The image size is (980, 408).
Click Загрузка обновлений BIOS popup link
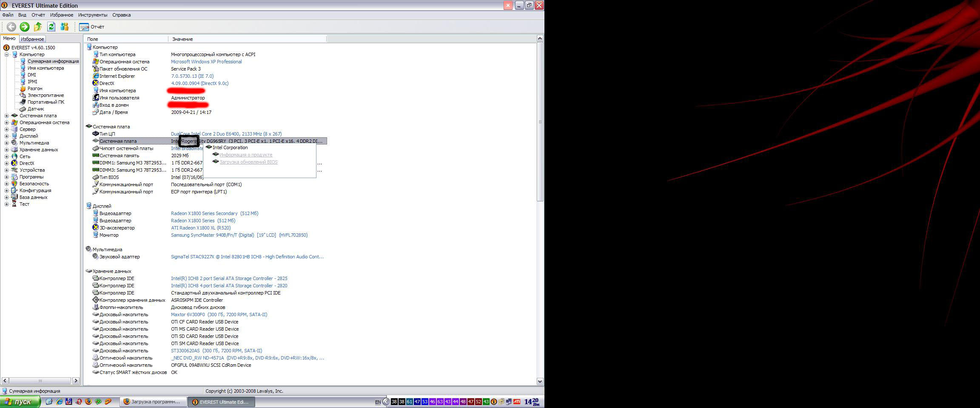248,162
